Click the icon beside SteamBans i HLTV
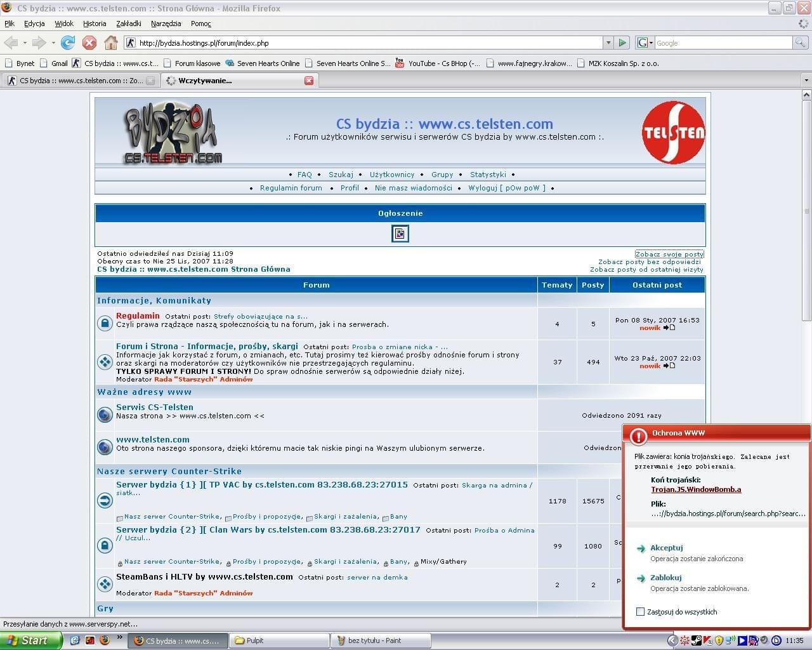This screenshot has width=812, height=650. [x=105, y=584]
